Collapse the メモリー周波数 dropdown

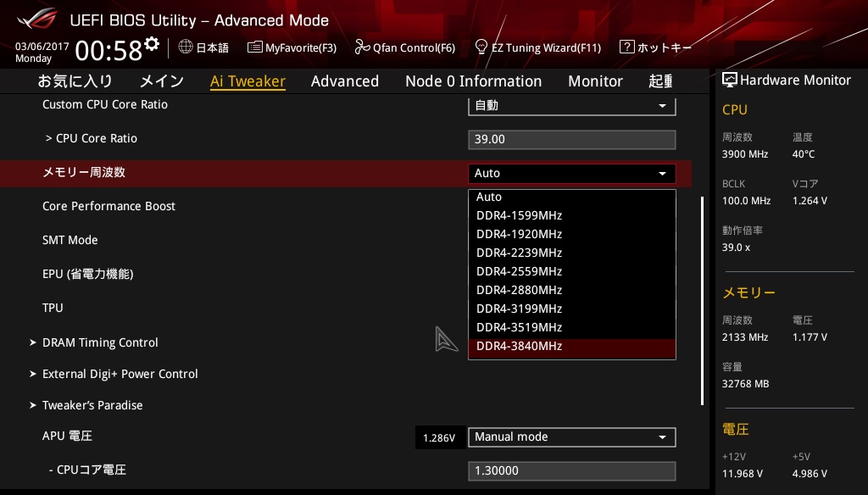tap(572, 173)
